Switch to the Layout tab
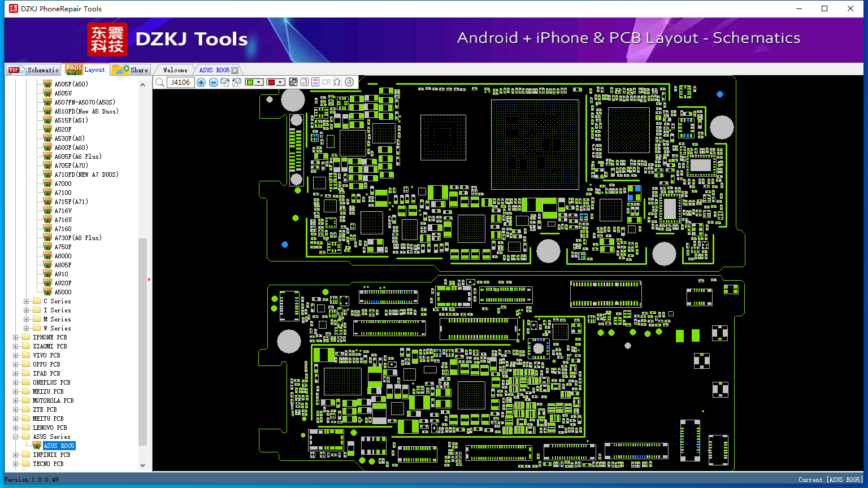868x488 pixels. (x=85, y=69)
